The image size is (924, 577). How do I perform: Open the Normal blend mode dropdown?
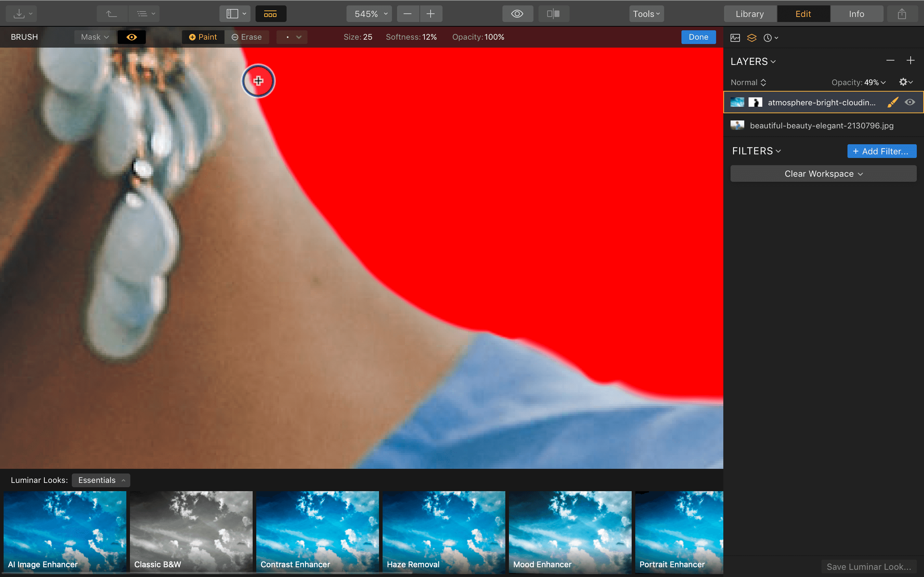point(747,82)
